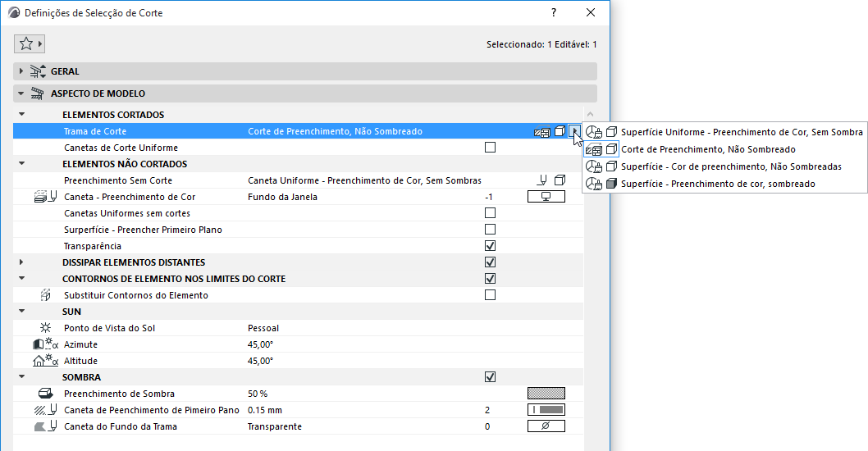The width and height of the screenshot is (868, 451).
Task: Click Caneta Uniforme - Preenchimento de Cor, Sem Sombras value
Action: click(x=365, y=180)
